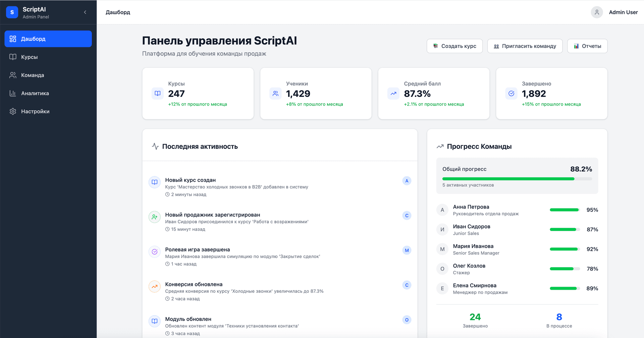Click the 1,892 completed value
The height and width of the screenshot is (338, 644).
534,94
